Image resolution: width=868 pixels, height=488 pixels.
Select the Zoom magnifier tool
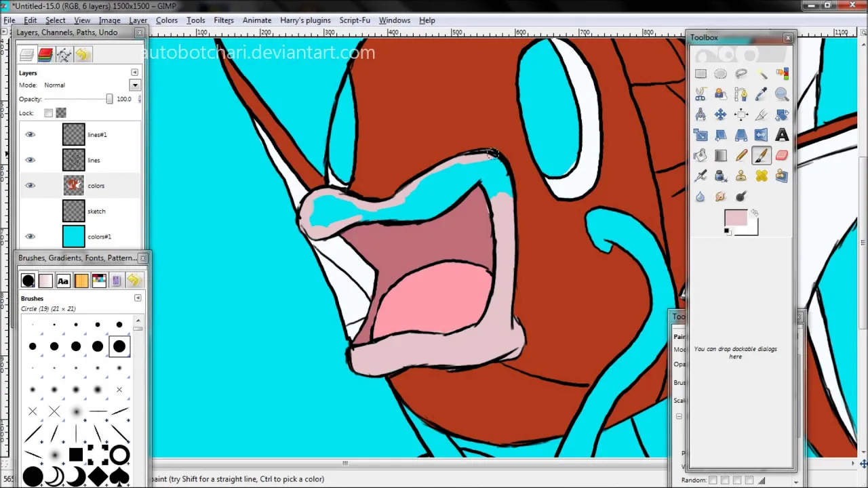point(782,94)
